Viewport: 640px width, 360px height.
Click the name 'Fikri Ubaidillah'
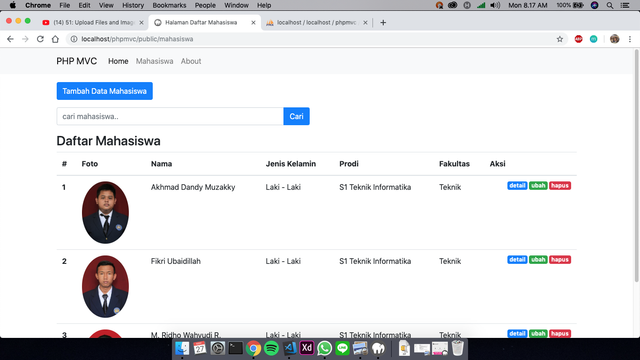coord(176,261)
